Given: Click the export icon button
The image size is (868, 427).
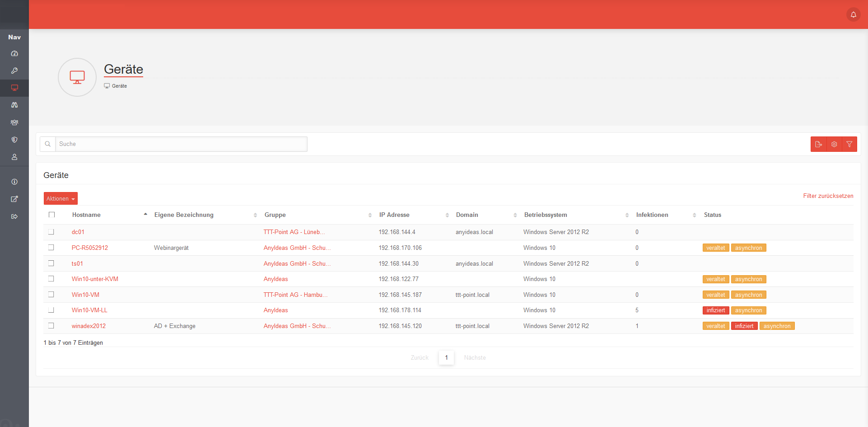Looking at the screenshot, I should coord(818,144).
